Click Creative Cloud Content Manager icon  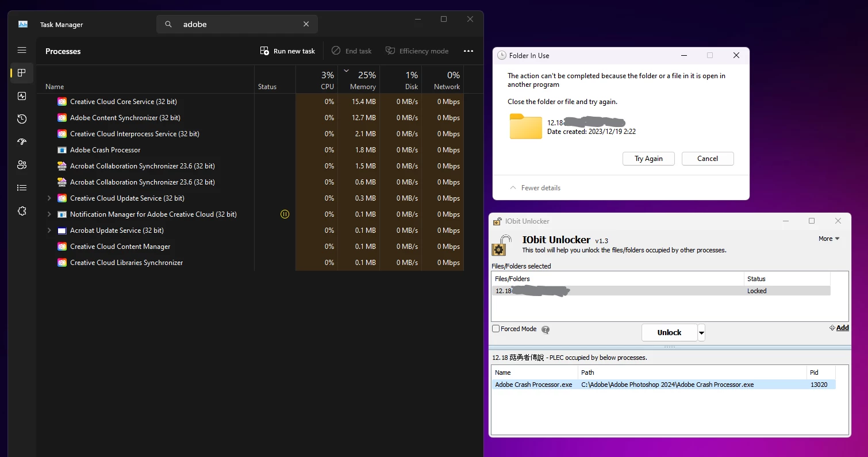[62, 247]
